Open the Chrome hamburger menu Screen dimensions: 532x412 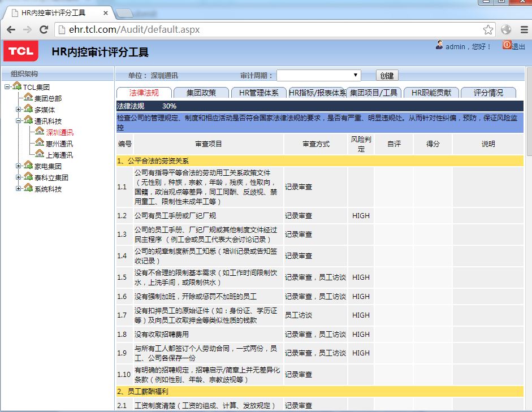point(524,29)
